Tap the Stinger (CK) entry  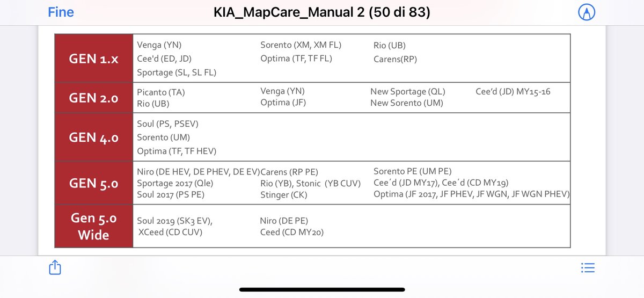pyautogui.click(x=284, y=195)
